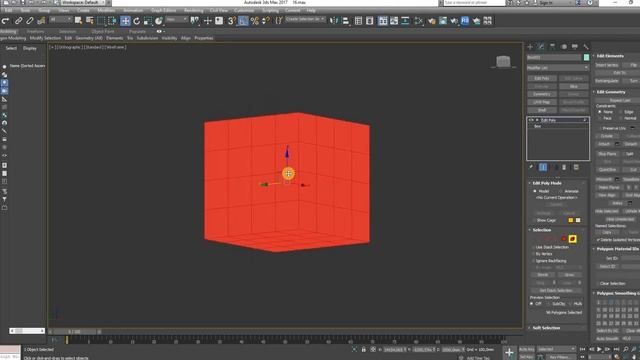Toggle the 3D Snaps icon
Image resolution: width=640 pixels, height=360 pixels.
pos(231,20)
